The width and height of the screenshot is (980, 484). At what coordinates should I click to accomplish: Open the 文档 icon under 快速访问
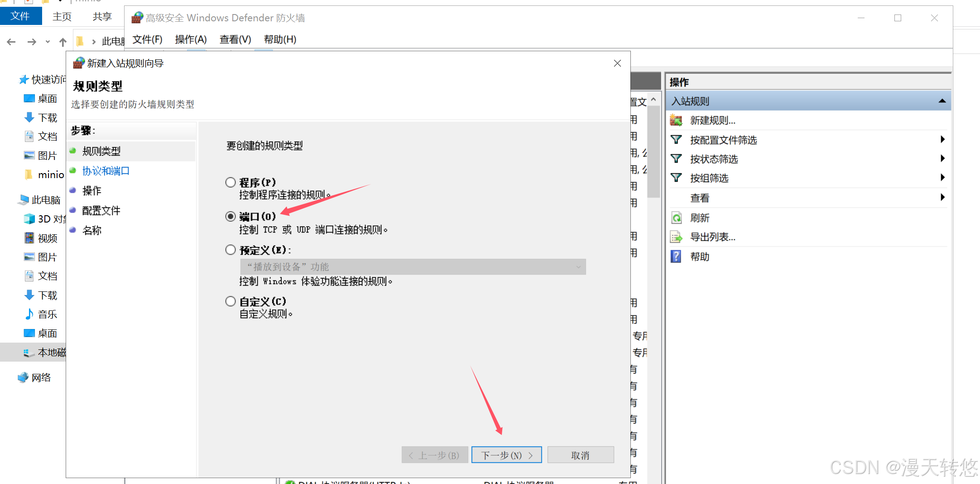29,136
